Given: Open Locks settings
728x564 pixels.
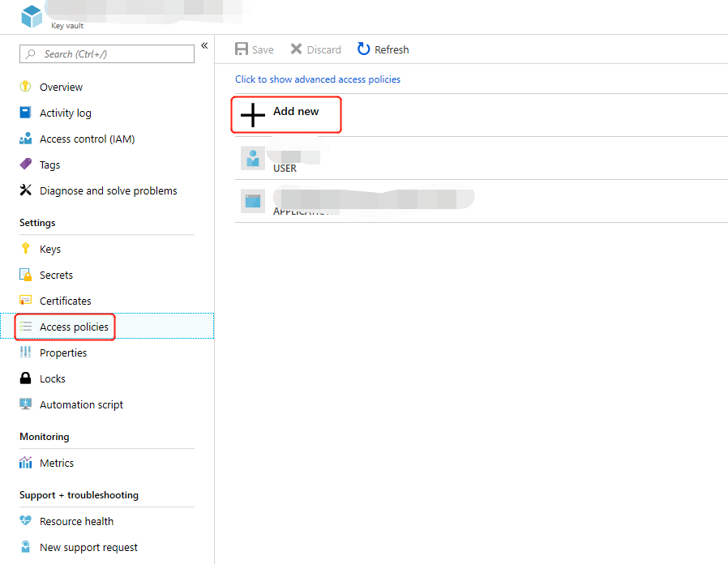Looking at the screenshot, I should coord(53,378).
